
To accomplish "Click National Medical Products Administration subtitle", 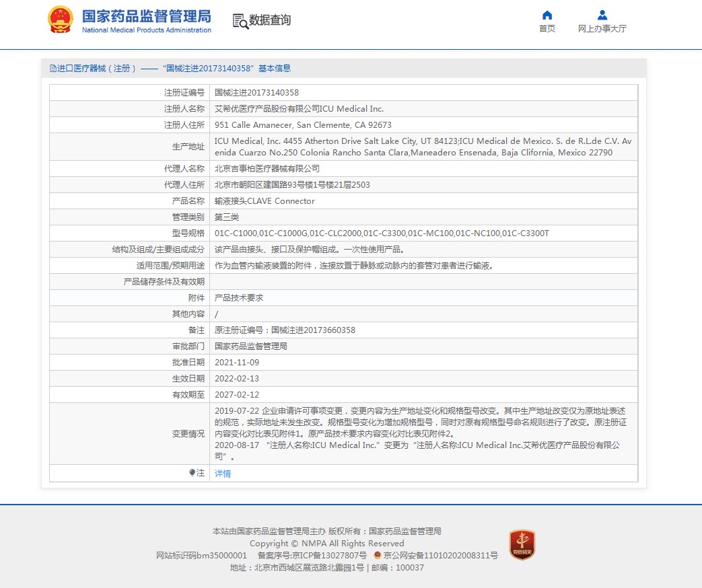I will [x=147, y=30].
